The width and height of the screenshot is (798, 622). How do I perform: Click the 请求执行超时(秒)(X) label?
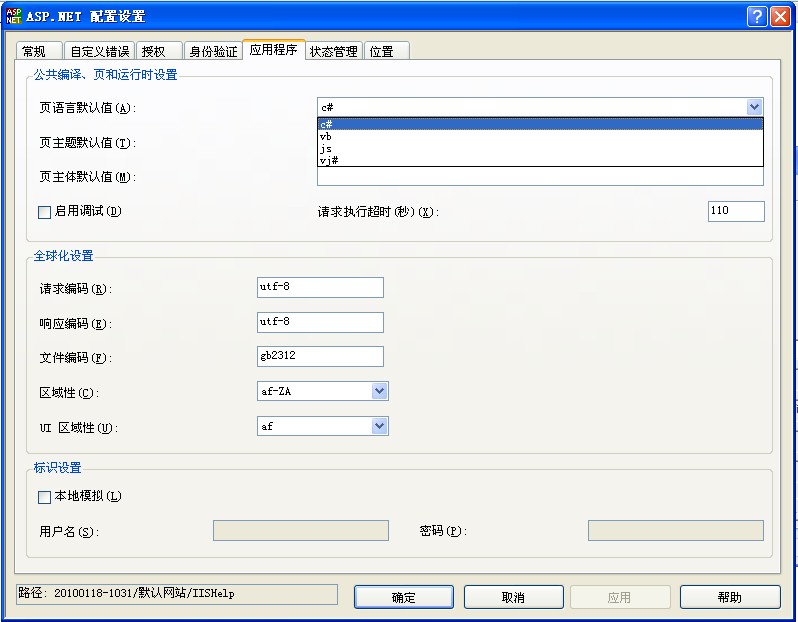(378, 212)
